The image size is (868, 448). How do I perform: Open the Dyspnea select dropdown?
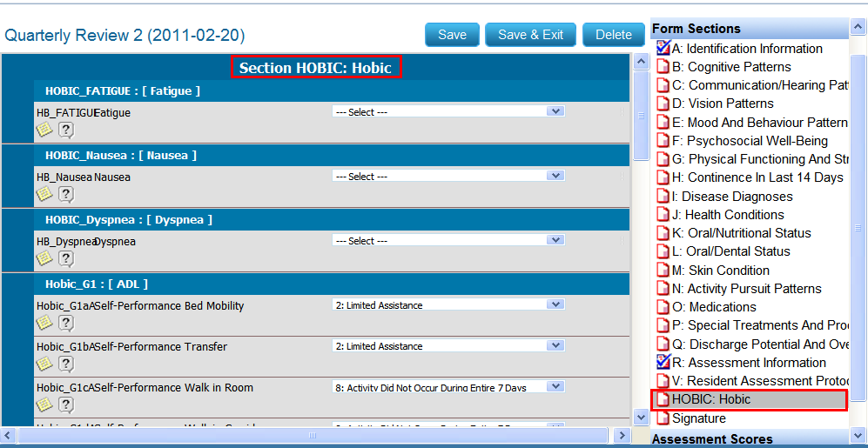click(x=448, y=241)
